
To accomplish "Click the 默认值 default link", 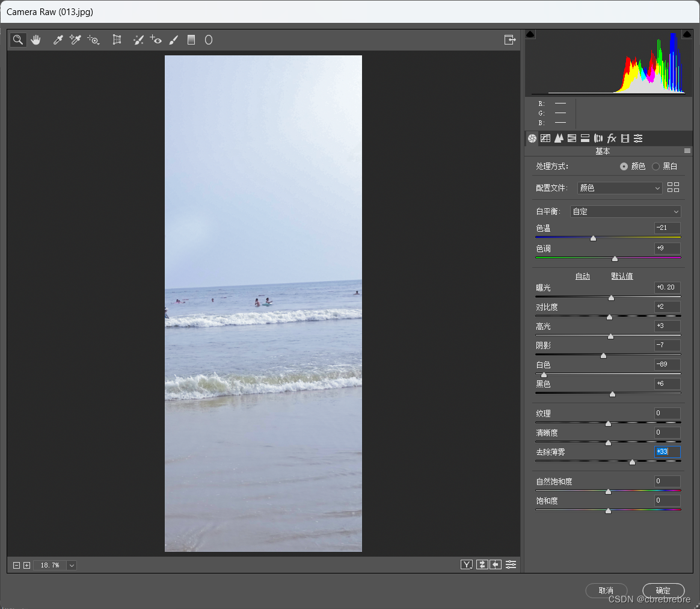I will [622, 276].
